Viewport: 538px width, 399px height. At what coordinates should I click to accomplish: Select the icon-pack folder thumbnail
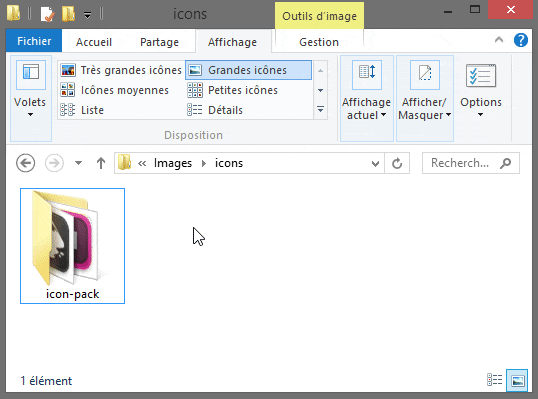72,246
